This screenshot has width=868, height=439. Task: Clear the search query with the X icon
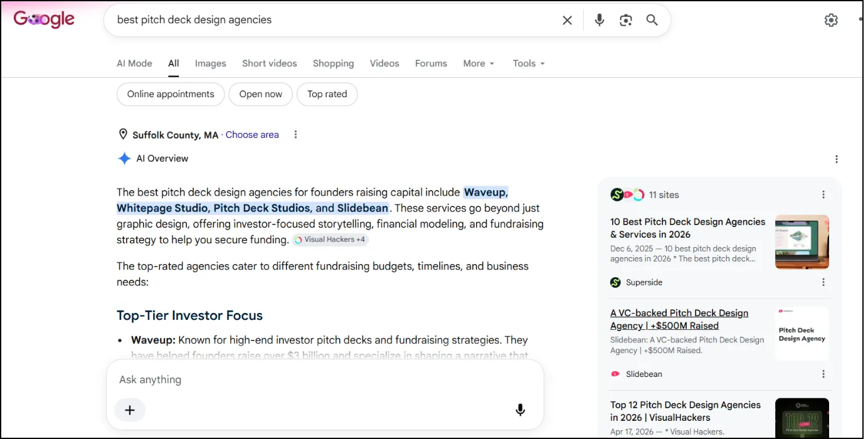pyautogui.click(x=567, y=20)
